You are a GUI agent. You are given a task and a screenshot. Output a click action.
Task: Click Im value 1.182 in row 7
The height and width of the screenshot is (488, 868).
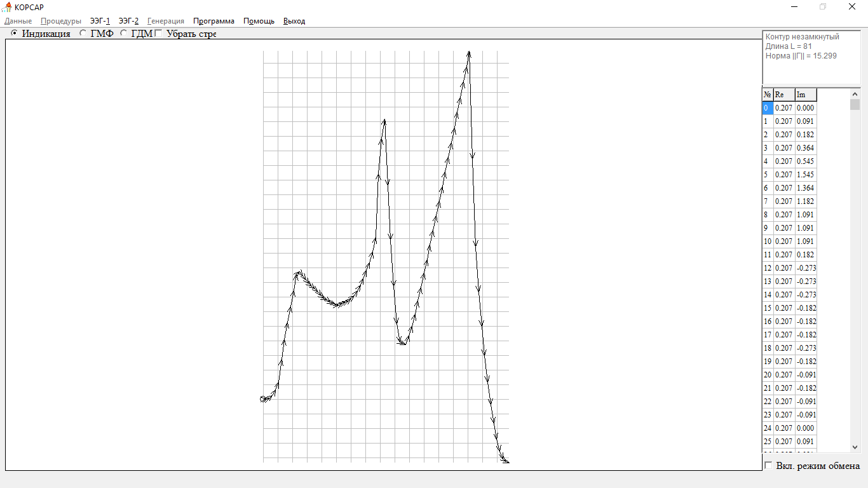pyautogui.click(x=806, y=201)
